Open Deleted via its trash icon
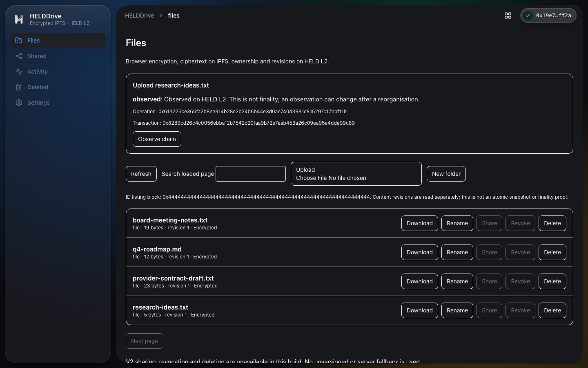Image resolution: width=588 pixels, height=368 pixels. coord(19,87)
